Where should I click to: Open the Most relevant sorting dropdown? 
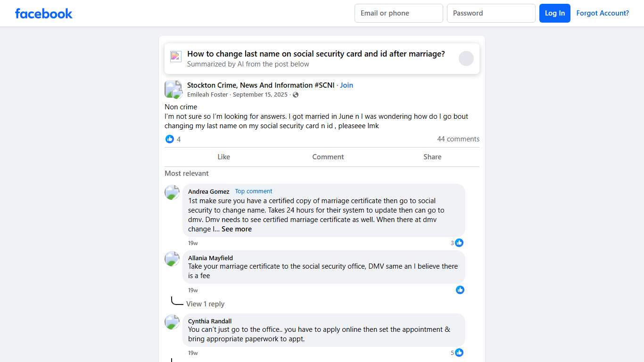click(186, 173)
